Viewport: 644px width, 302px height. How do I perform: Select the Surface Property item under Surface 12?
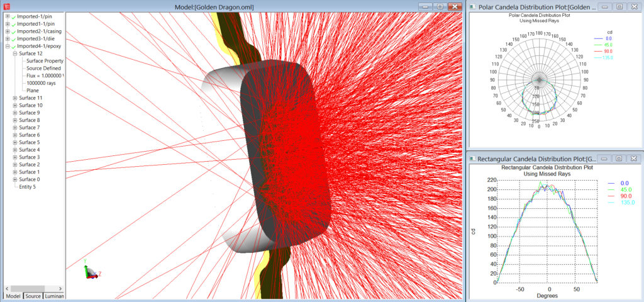(44, 61)
